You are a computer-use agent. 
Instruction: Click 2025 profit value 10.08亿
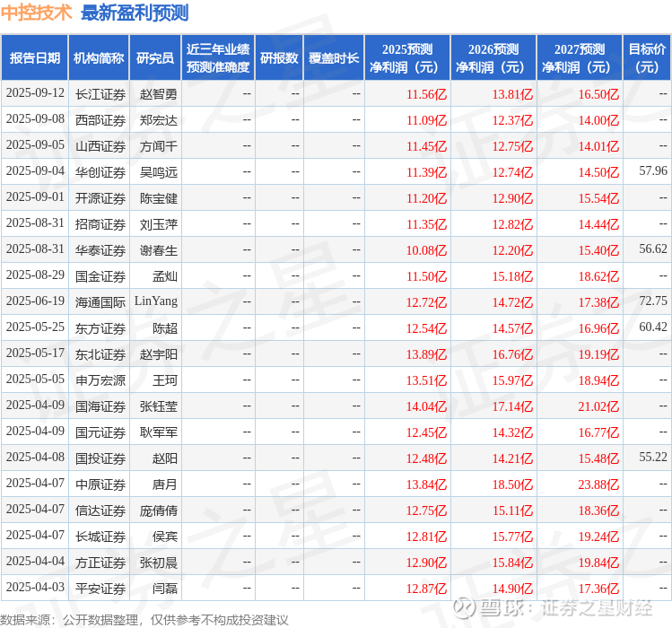click(426, 250)
